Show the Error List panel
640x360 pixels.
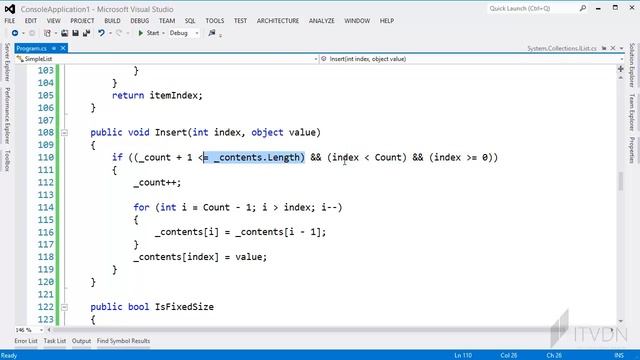click(26, 341)
